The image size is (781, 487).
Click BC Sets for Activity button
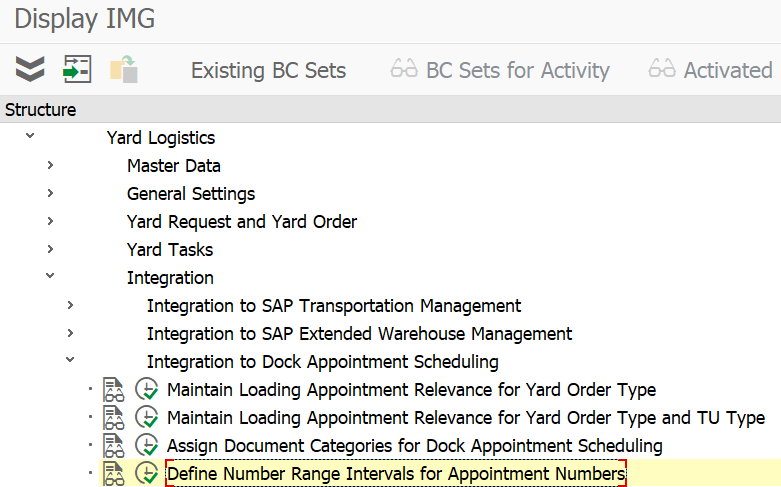point(500,70)
